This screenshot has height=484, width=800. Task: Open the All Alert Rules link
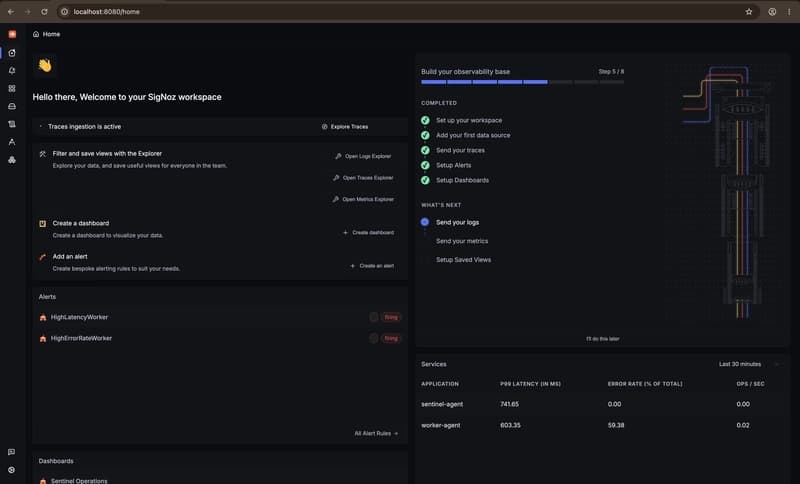pyautogui.click(x=377, y=433)
